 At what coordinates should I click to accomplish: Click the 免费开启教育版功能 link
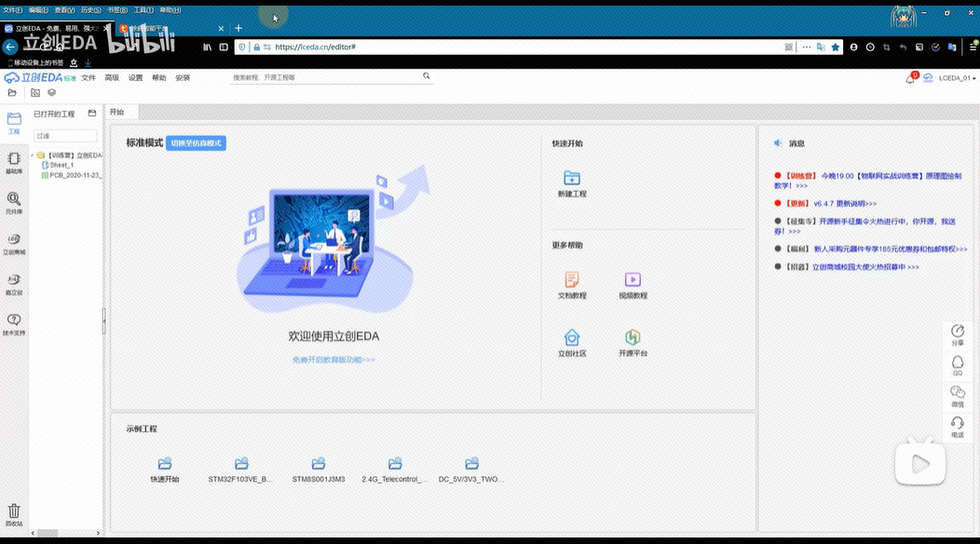click(333, 360)
